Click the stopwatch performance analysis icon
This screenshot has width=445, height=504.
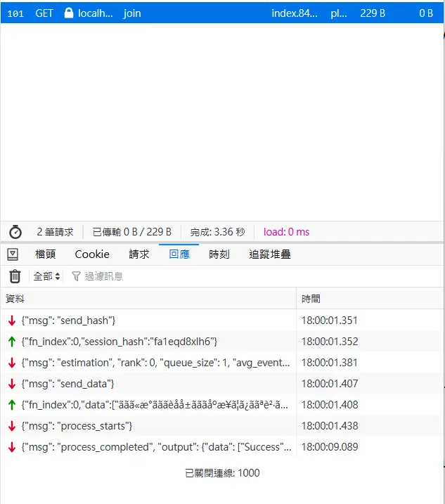[x=15, y=232]
